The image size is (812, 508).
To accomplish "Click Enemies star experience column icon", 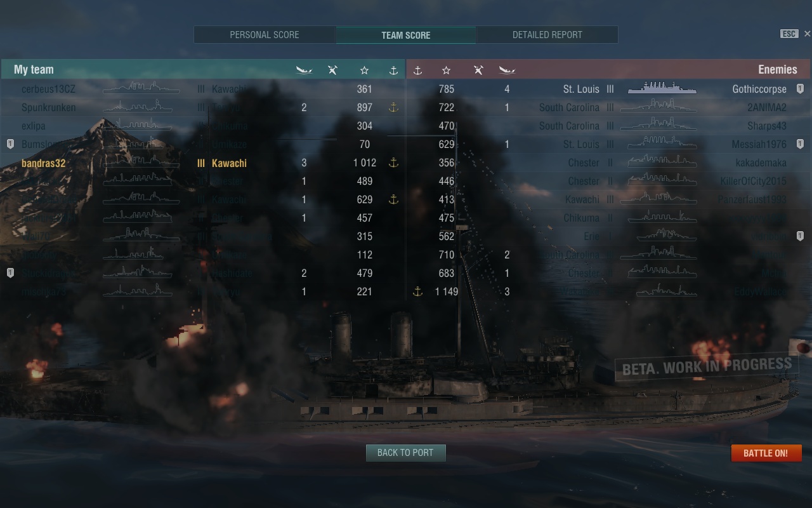I will [x=446, y=70].
